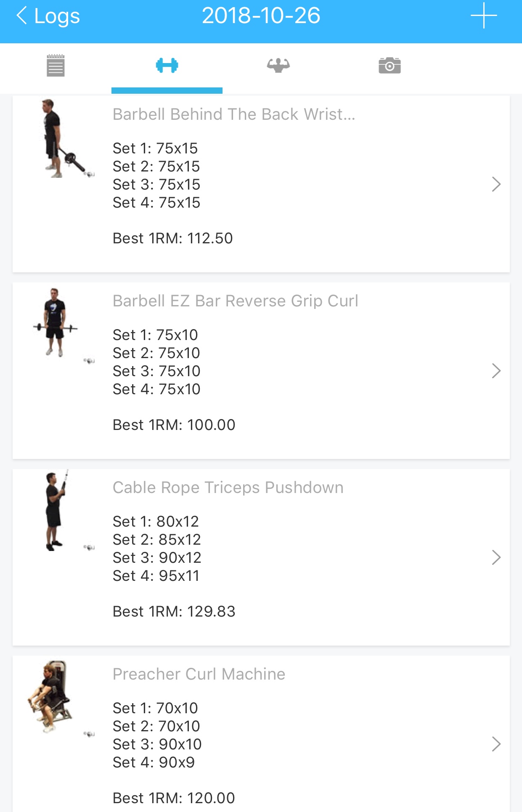This screenshot has width=522, height=812.
Task: Switch to the flexing muscles body tab
Action: pos(278,66)
